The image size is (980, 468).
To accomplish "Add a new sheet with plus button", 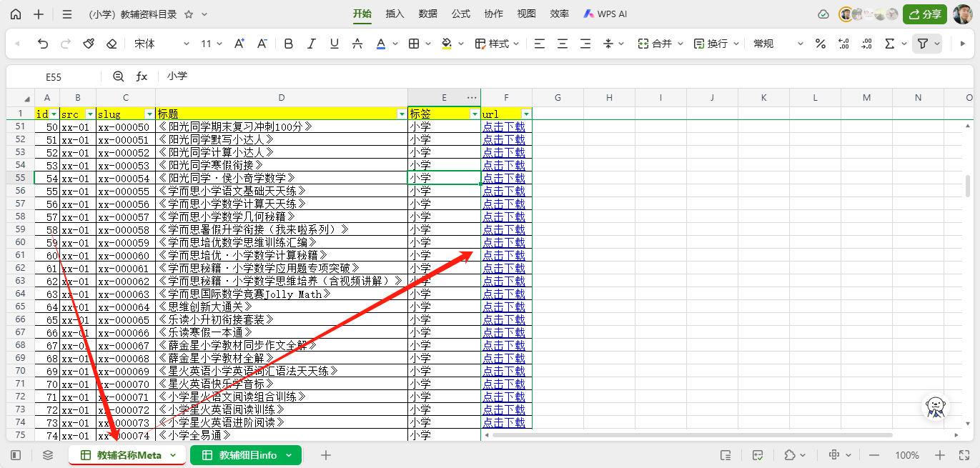I will (x=326, y=455).
